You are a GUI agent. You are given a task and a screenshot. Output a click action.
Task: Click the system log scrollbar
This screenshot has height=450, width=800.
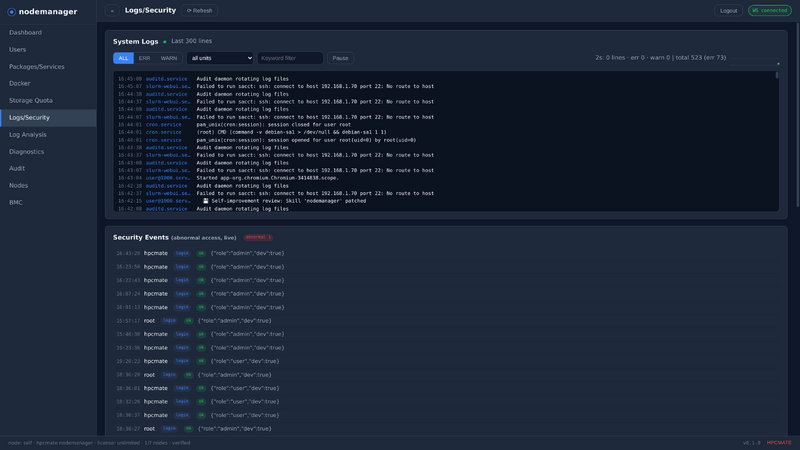click(x=777, y=76)
